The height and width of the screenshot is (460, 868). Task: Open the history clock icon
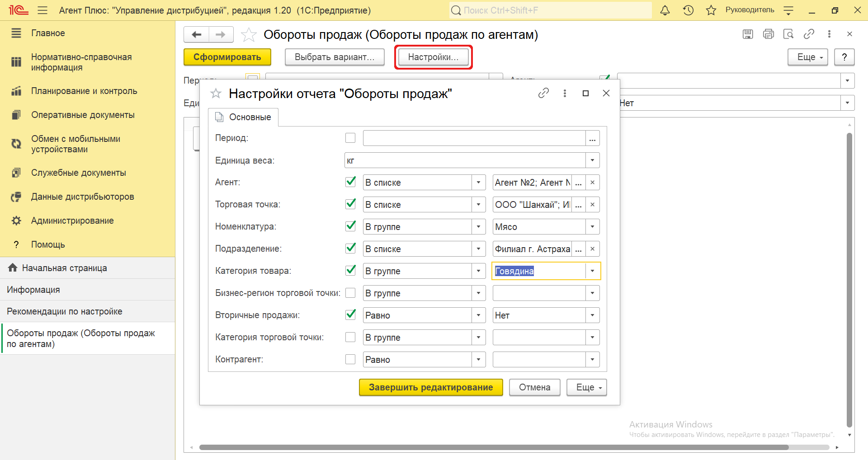(688, 10)
